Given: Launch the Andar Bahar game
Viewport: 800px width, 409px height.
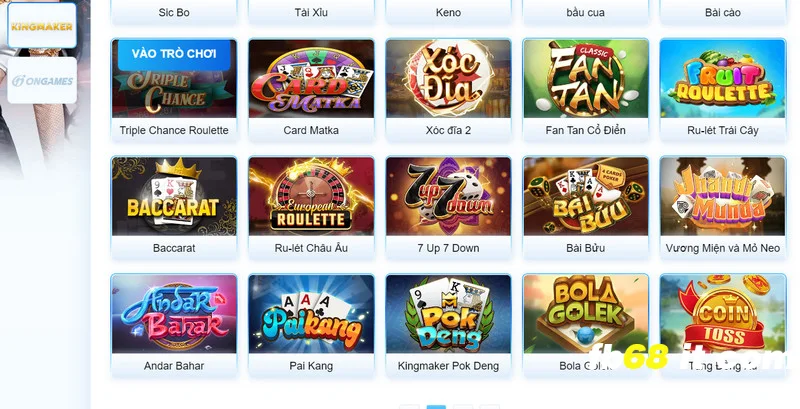Looking at the screenshot, I should (x=174, y=314).
